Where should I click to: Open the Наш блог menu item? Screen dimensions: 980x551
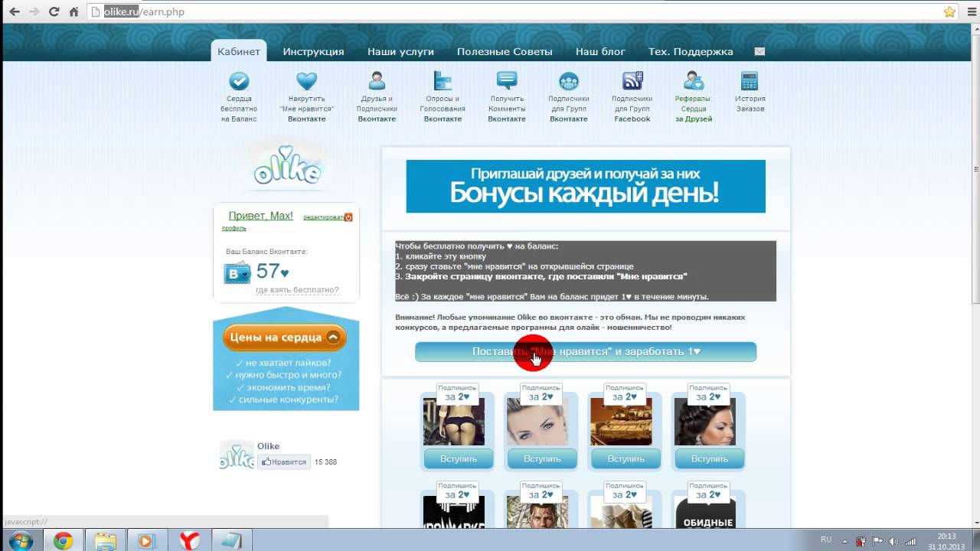coord(600,51)
